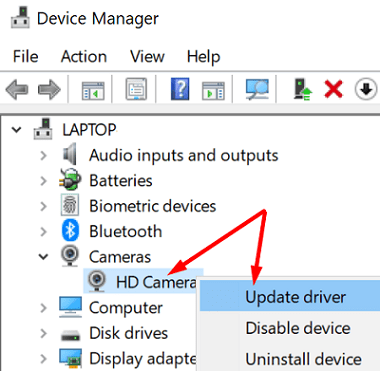This screenshot has height=371, width=380.
Task: Select Audio inputs and outputs label
Action: point(183,155)
